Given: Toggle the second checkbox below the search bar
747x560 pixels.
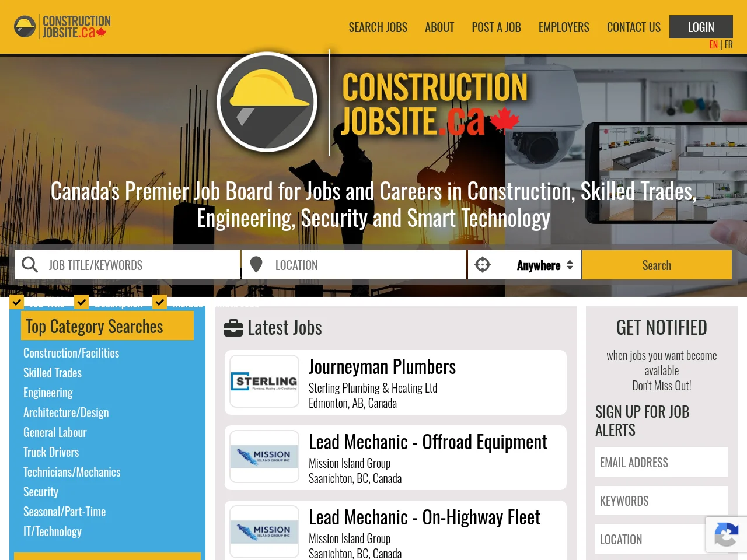Looking at the screenshot, I should coord(82,302).
